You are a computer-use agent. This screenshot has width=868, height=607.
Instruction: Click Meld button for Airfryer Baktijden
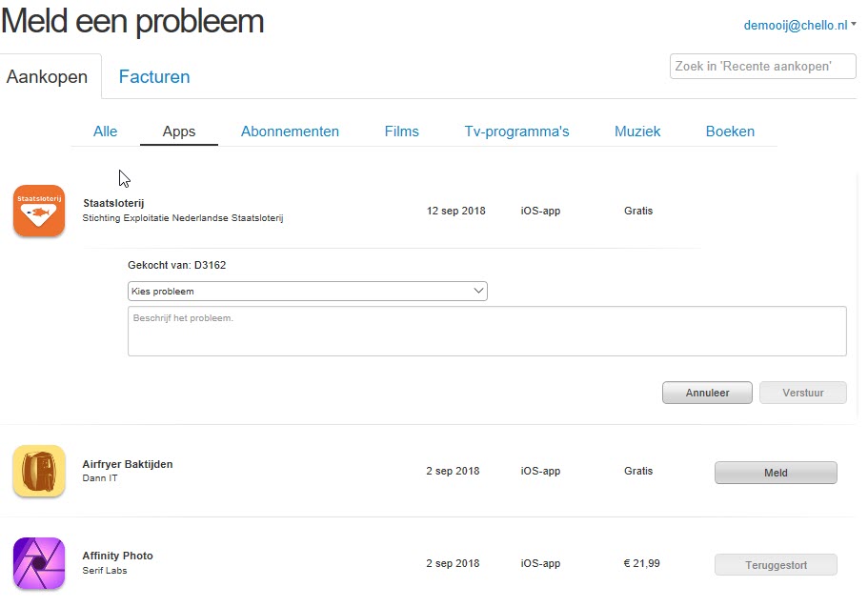[x=776, y=473]
